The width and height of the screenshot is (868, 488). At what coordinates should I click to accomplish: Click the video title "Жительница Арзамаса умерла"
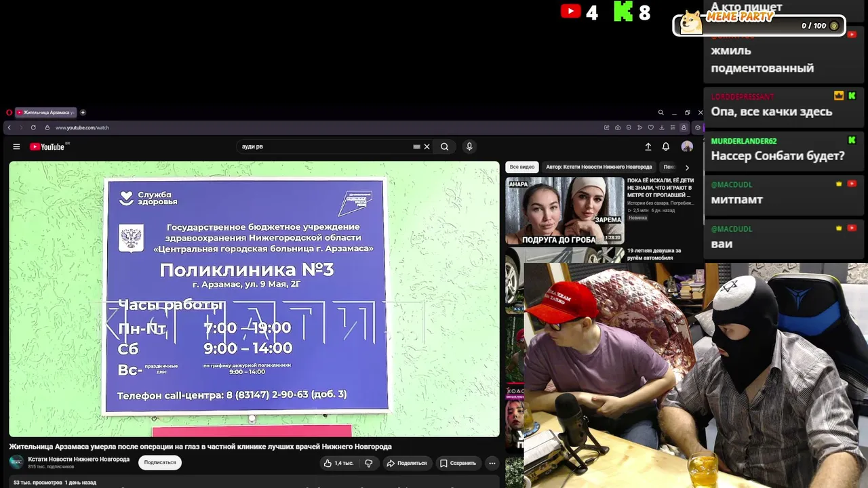click(200, 447)
